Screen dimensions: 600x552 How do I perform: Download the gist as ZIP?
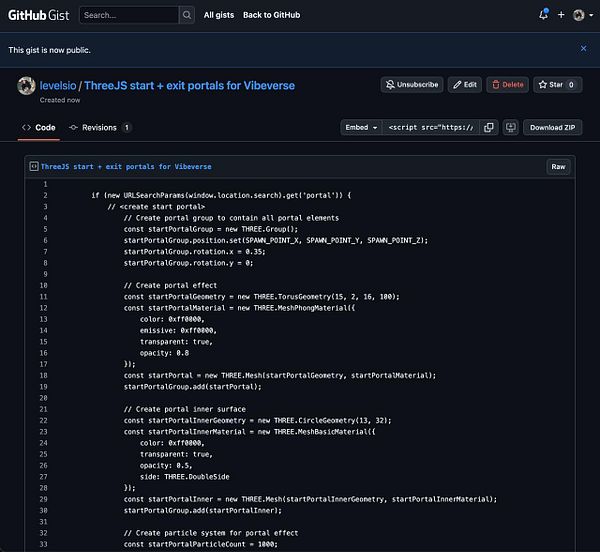[x=552, y=128]
